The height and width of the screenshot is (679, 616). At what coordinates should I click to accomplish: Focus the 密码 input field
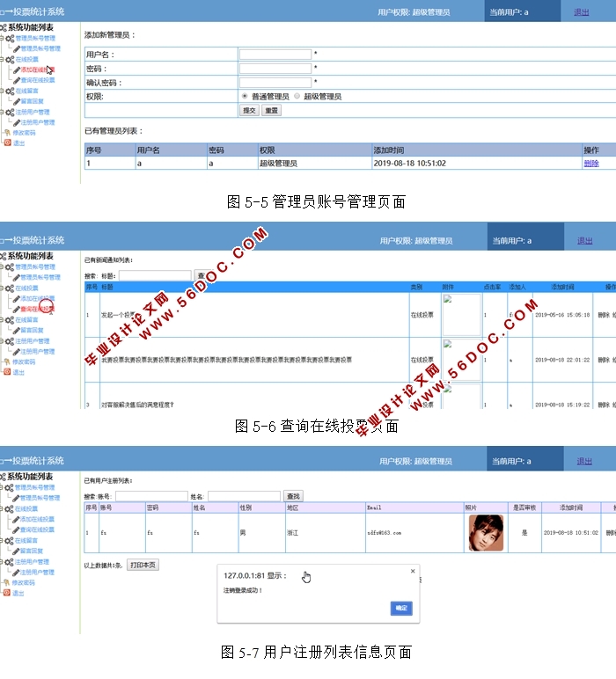click(x=275, y=69)
